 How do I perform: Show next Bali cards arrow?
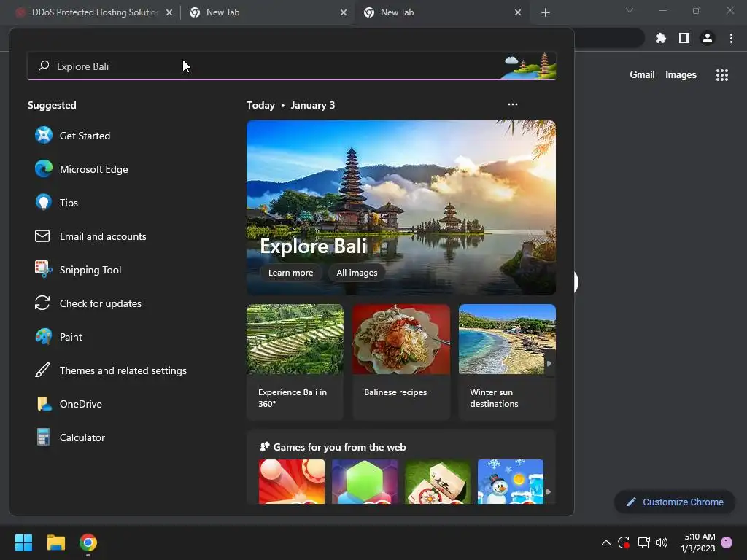tap(549, 363)
